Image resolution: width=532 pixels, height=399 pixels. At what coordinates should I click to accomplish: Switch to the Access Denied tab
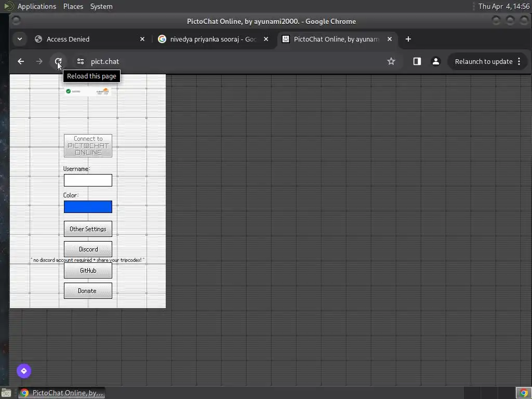pos(89,39)
